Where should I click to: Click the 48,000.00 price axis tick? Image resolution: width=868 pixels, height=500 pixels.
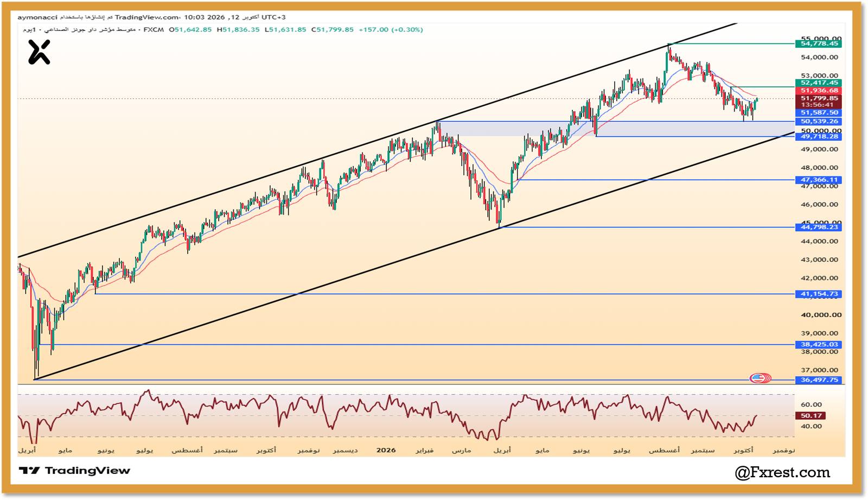[x=819, y=168]
